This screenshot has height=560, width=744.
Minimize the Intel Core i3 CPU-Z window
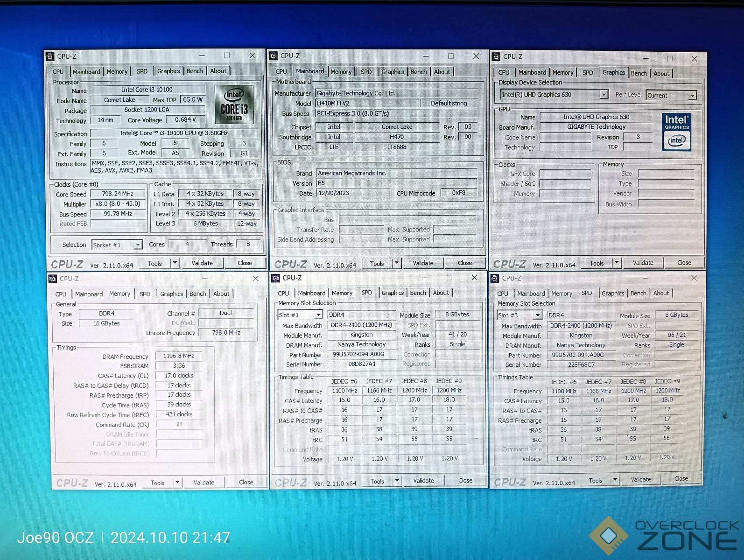click(203, 56)
